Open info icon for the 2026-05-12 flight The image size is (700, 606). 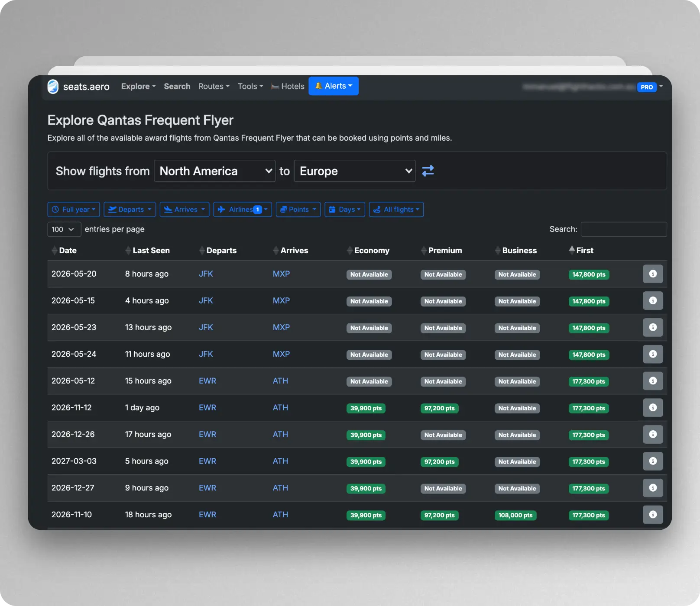(653, 381)
